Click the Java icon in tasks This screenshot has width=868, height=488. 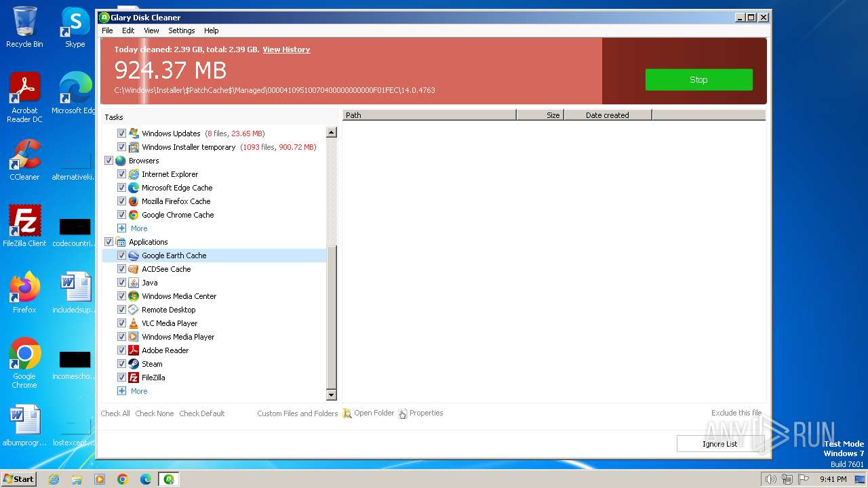(134, 283)
